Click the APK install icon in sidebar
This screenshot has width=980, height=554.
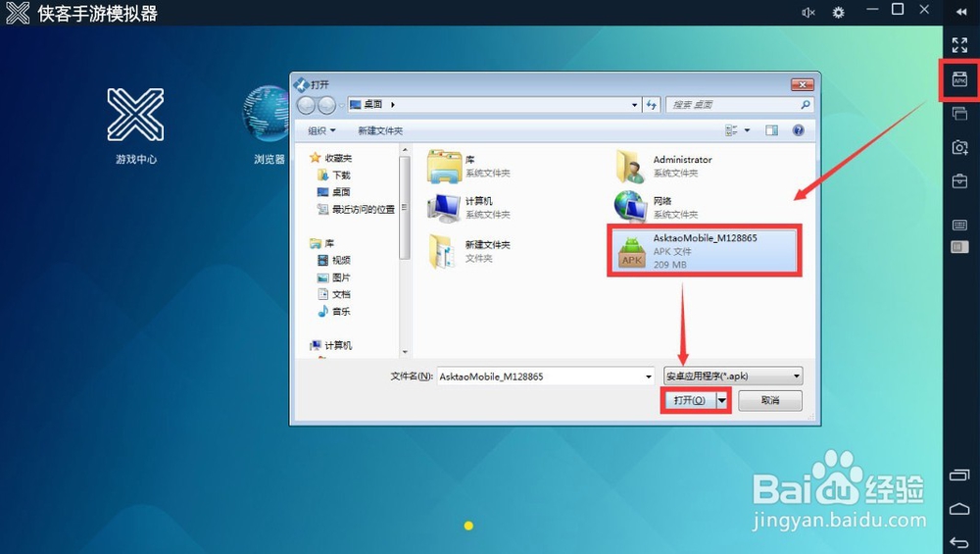[959, 79]
